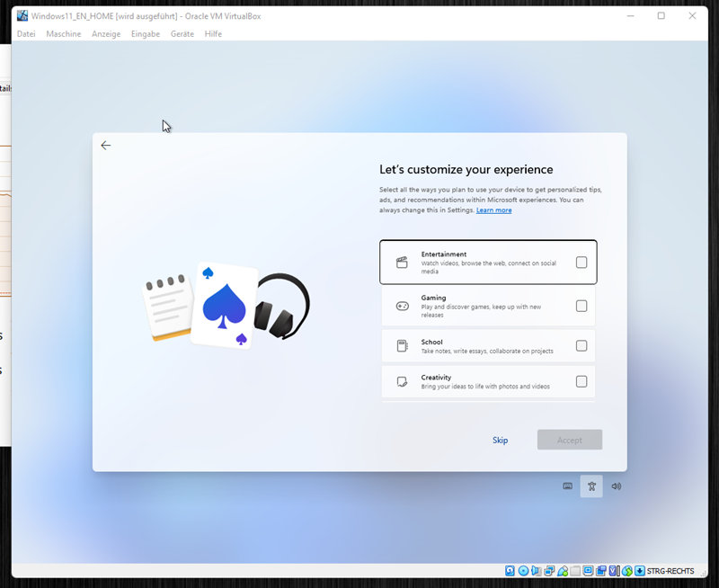Click the "Watch videos, browse the web" description
This screenshot has width=719, height=588.
click(489, 267)
